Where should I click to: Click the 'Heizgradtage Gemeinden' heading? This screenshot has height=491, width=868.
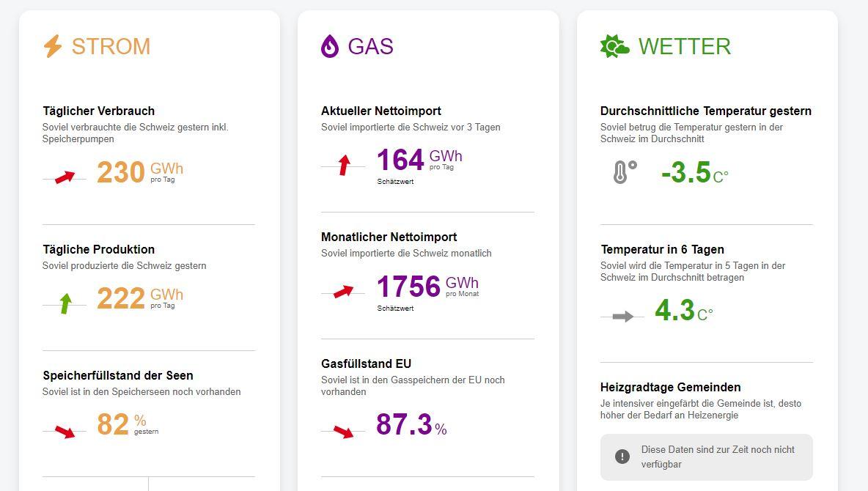pyautogui.click(x=670, y=387)
